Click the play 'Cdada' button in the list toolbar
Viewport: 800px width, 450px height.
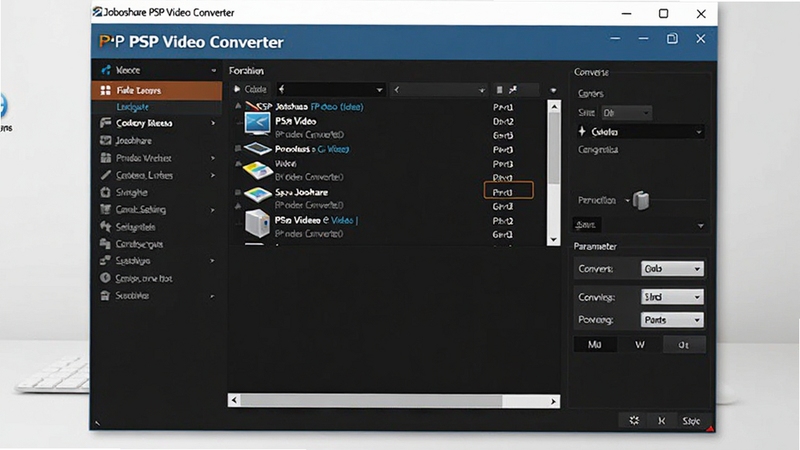point(250,89)
